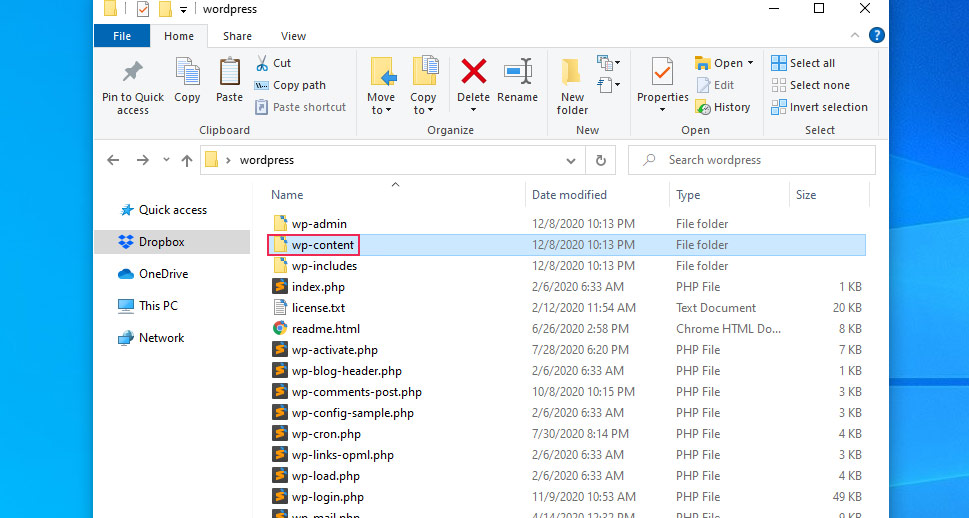The image size is (969, 518).
Task: Click Invert selection
Action: pos(819,107)
